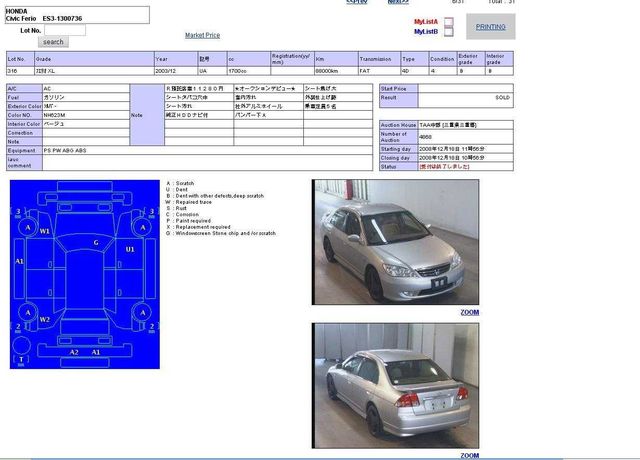Click the search button under Lot No.
The width and height of the screenshot is (640, 460).
53,42
